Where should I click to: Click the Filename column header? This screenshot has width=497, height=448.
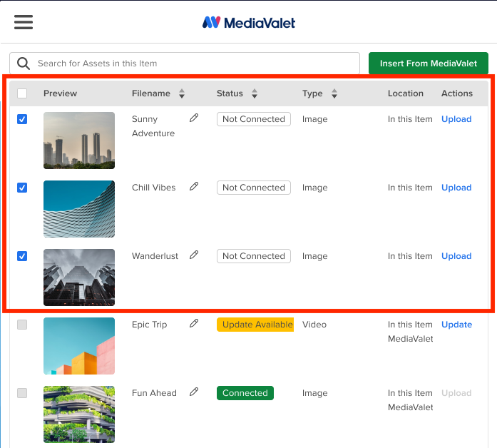click(151, 93)
